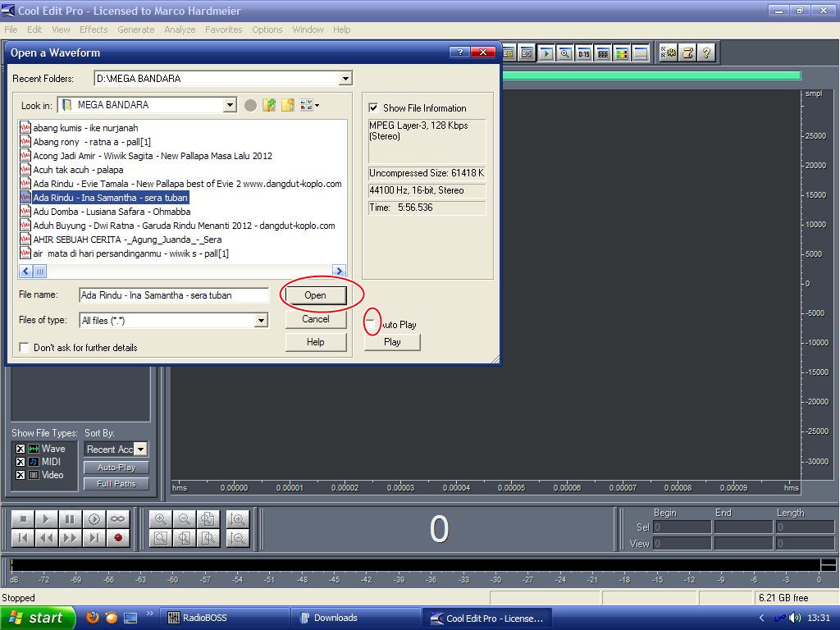Open the Favorites menu
Screen dimensions: 840x630
click(x=223, y=30)
